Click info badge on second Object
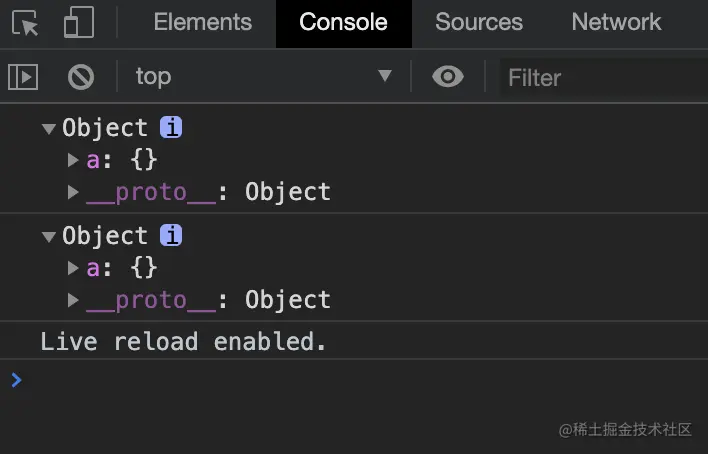 [x=172, y=236]
